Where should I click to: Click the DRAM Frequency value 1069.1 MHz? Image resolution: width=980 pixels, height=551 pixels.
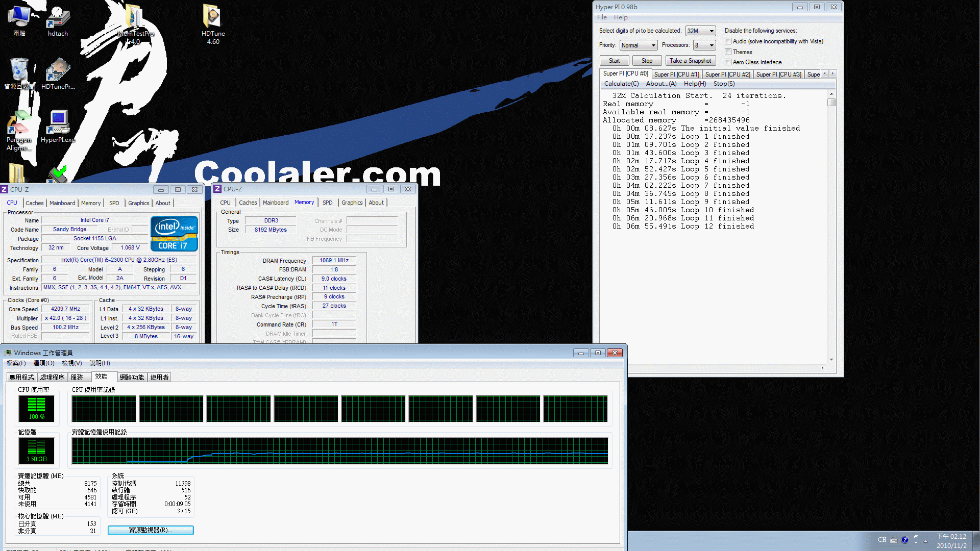click(334, 261)
